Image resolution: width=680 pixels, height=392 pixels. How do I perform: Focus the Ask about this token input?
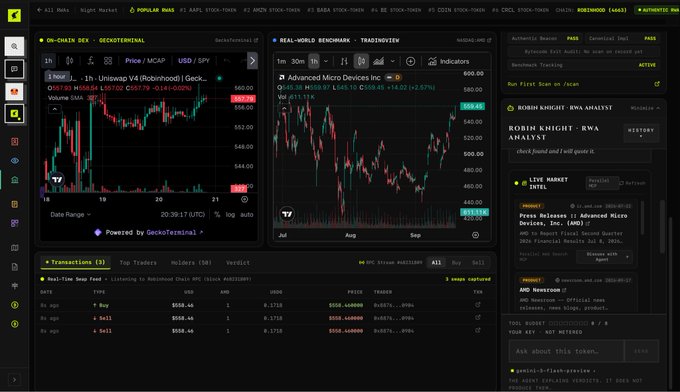point(566,351)
